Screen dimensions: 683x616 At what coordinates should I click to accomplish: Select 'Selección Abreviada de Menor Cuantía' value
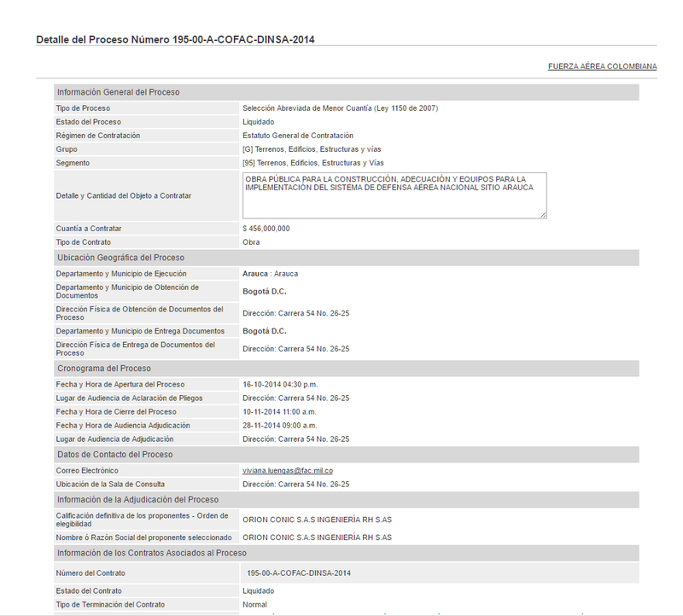340,108
